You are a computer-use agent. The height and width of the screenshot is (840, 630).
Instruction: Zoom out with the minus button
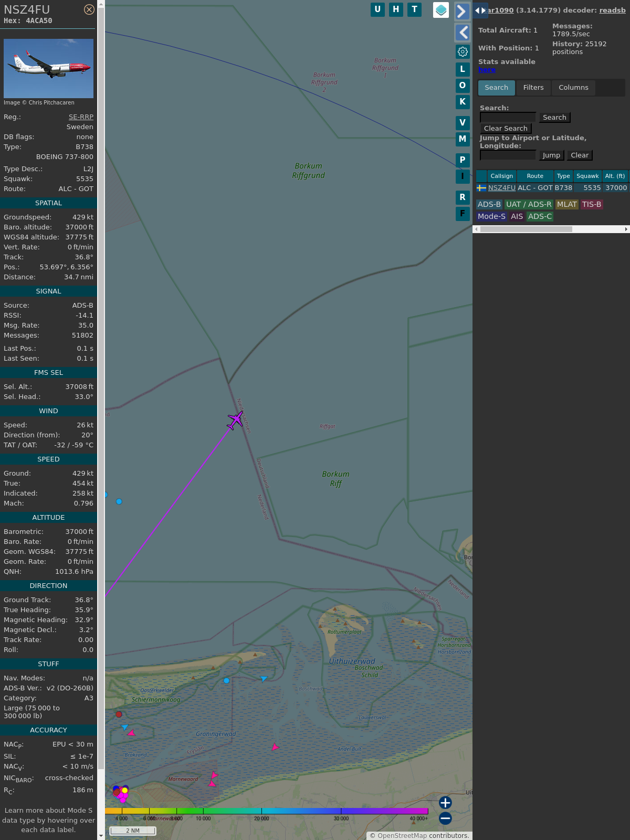click(445, 818)
